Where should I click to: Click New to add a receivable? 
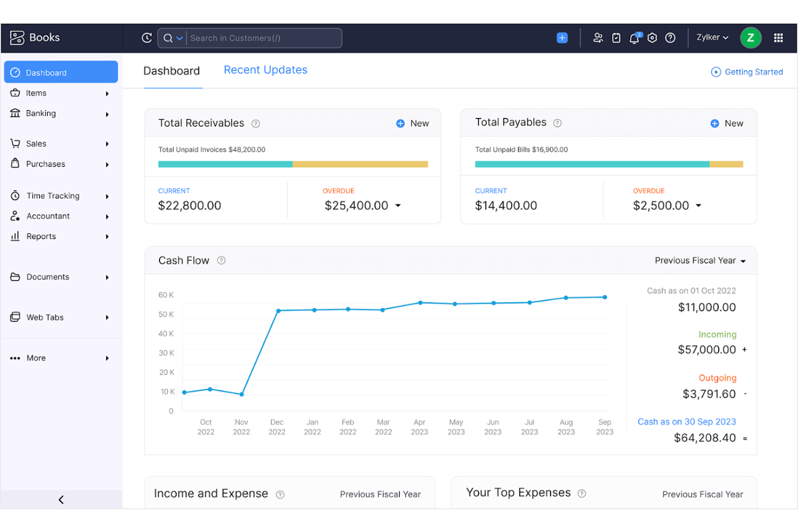click(412, 123)
